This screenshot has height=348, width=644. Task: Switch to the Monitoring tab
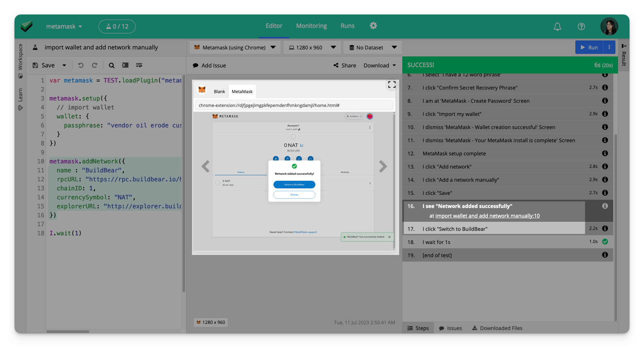[311, 26]
